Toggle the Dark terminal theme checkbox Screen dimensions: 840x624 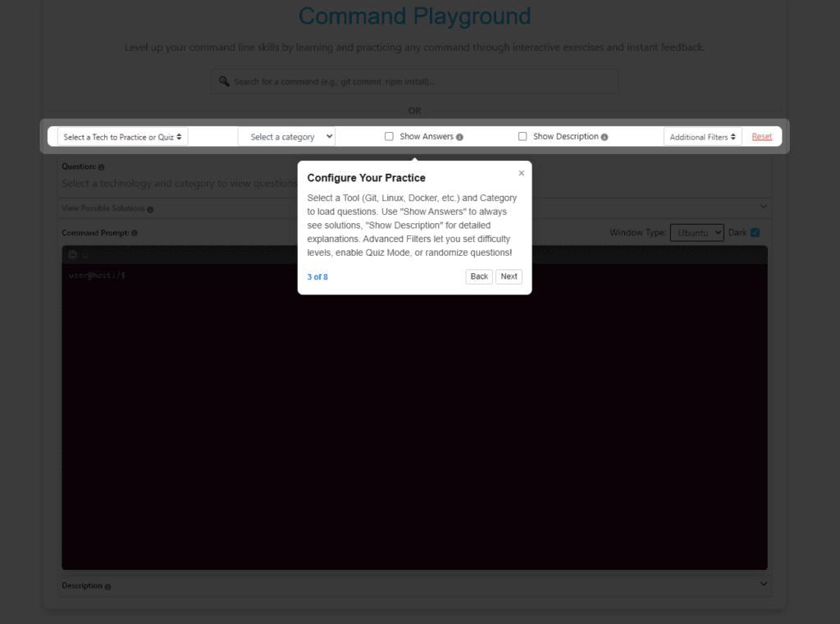point(755,233)
